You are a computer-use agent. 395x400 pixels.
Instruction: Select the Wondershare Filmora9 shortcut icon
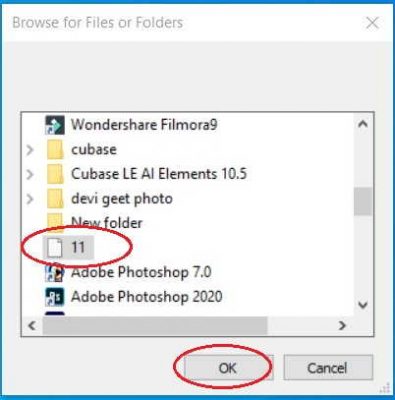55,125
